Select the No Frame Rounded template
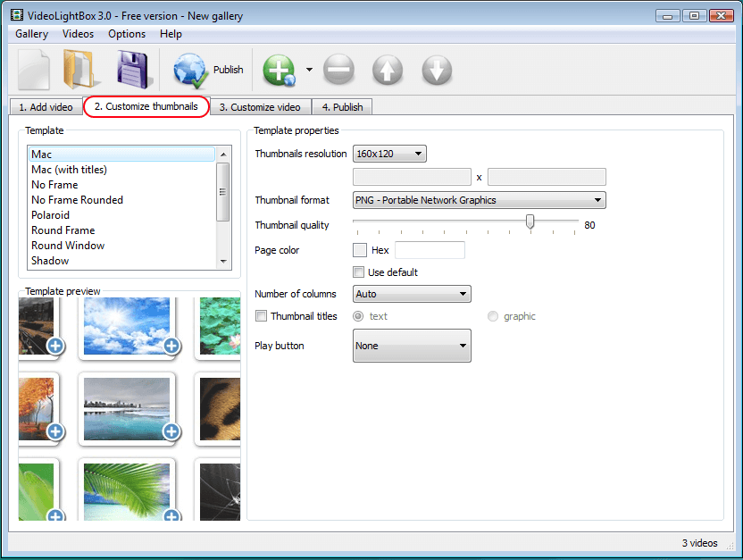Viewport: 743px width, 560px height. pyautogui.click(x=122, y=200)
